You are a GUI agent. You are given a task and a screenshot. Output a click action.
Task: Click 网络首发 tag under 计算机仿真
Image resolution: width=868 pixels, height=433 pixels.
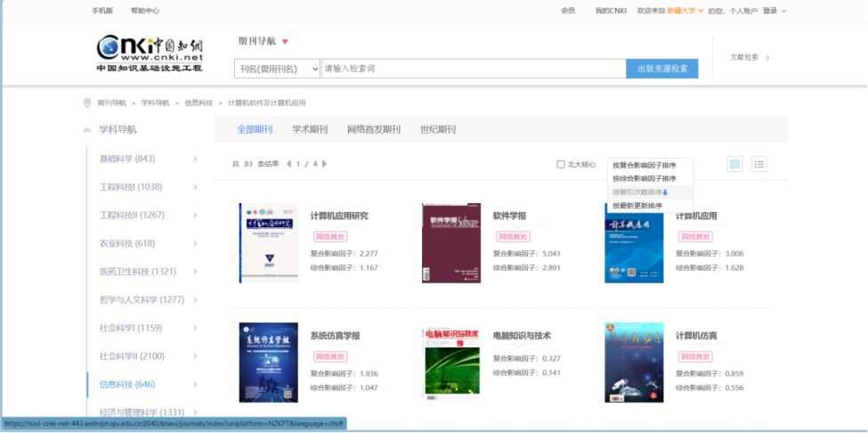click(696, 356)
